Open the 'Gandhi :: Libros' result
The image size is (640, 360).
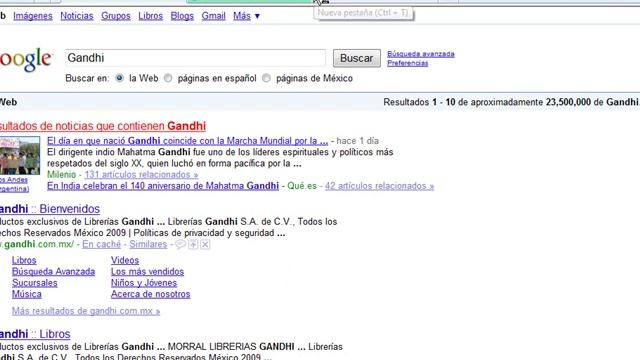pyautogui.click(x=35, y=334)
